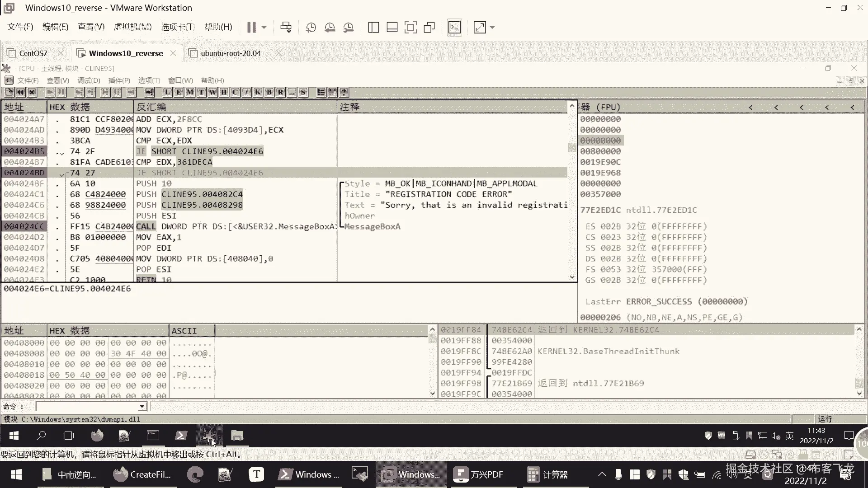
Task: Open the 调试(D) debug menu
Action: point(89,80)
